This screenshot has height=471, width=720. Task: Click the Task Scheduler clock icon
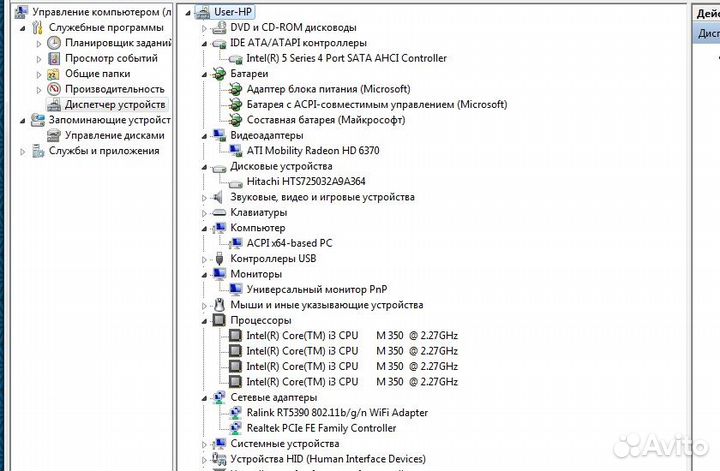(x=54, y=43)
